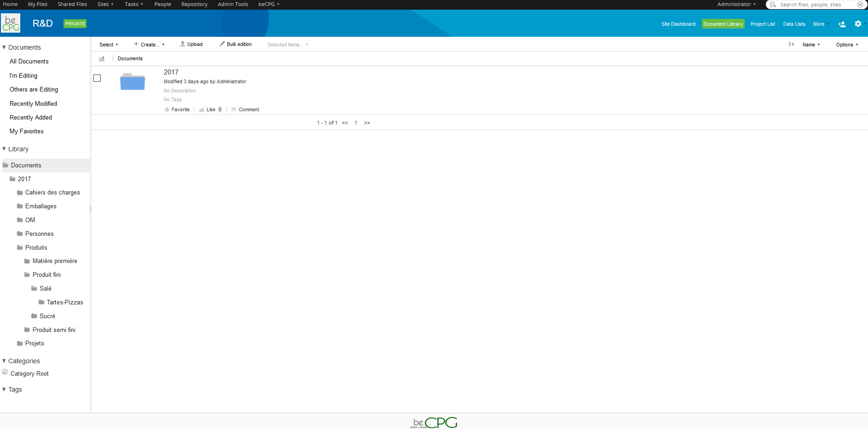Show Others are Editing filter
Viewport: 868px width, 429px height.
[34, 89]
